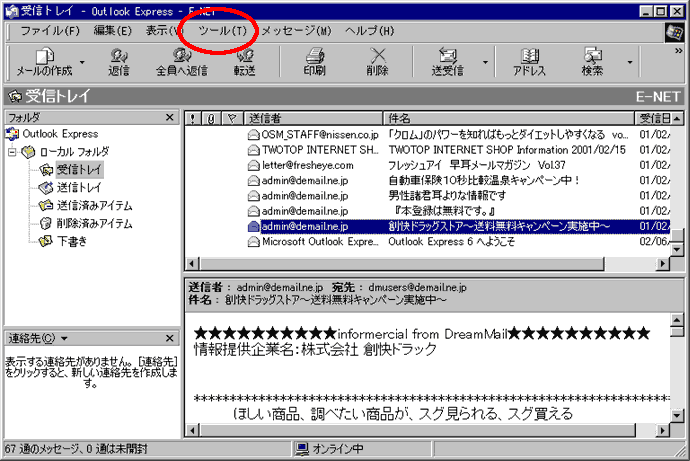Open dropdown arrow next to メールの作成
Viewport: 690px width, 461px height.
(82, 62)
